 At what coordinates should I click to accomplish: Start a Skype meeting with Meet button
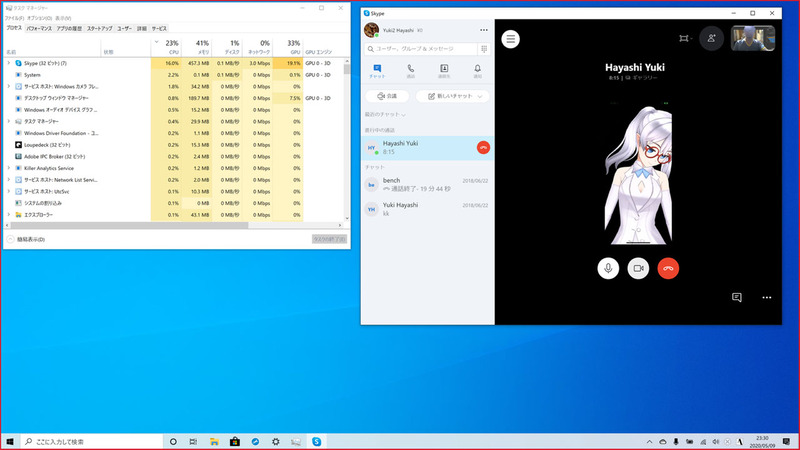[387, 96]
